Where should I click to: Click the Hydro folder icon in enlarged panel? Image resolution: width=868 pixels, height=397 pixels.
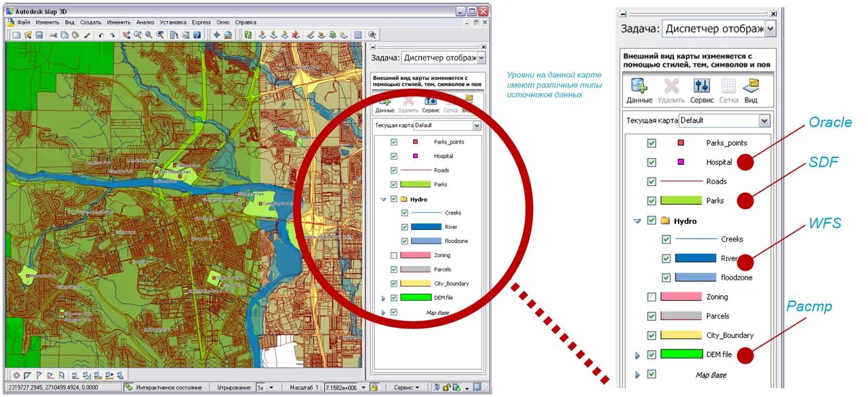coord(665,221)
